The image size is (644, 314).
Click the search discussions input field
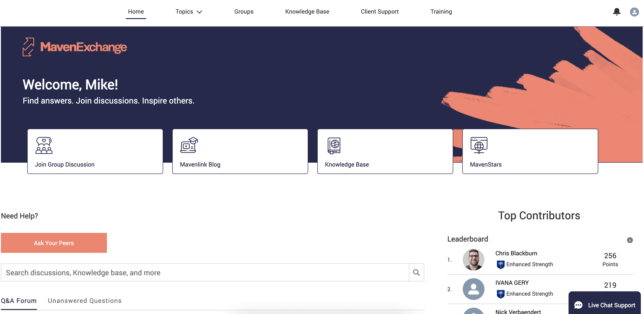pyautogui.click(x=205, y=273)
